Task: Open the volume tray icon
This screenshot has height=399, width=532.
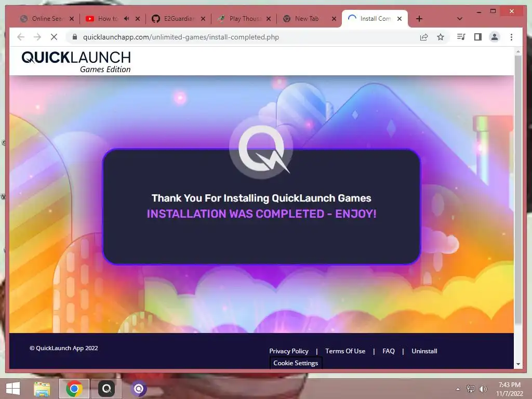Action: tap(483, 389)
